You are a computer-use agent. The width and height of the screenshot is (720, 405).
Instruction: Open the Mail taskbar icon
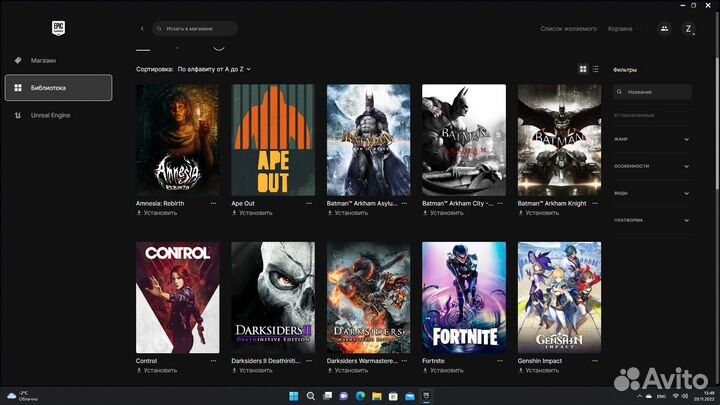(x=410, y=396)
